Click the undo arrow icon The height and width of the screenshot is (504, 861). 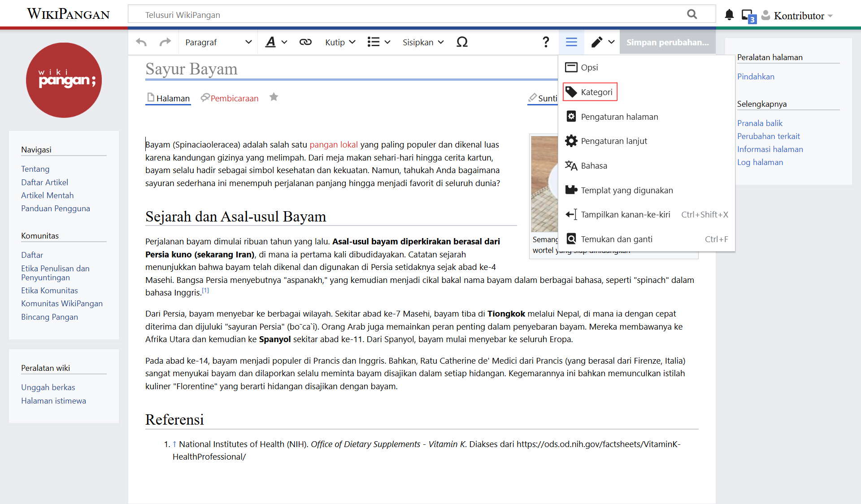pyautogui.click(x=141, y=42)
